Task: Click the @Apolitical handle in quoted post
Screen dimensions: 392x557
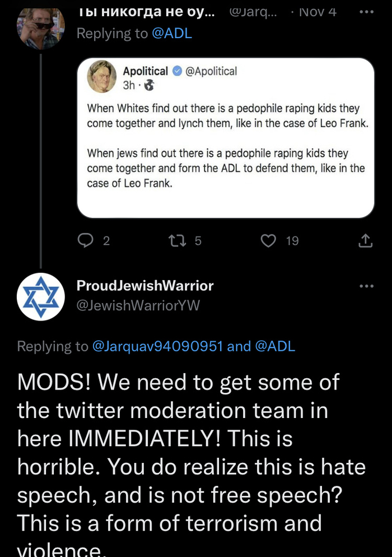Action: click(211, 71)
